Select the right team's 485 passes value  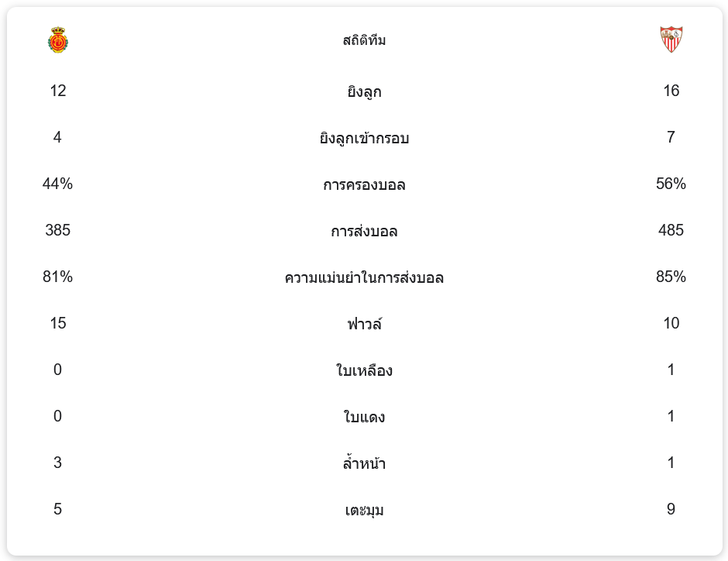tap(671, 230)
